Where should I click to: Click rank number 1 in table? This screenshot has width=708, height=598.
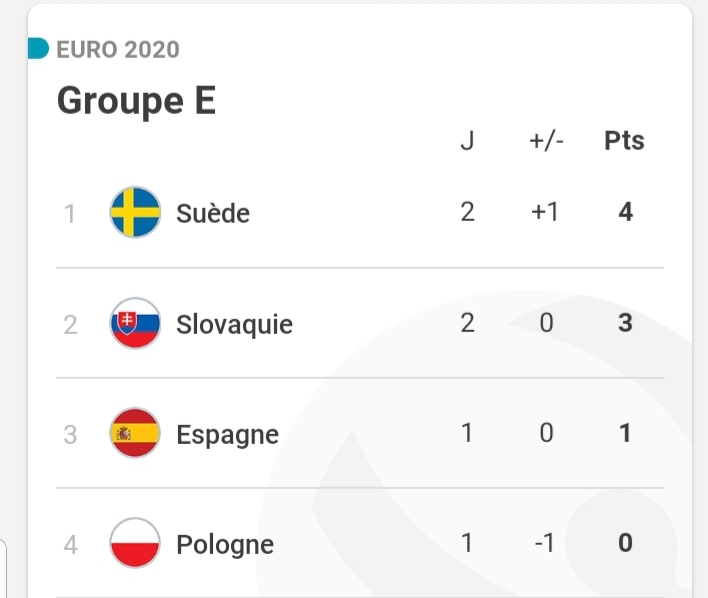pyautogui.click(x=70, y=213)
